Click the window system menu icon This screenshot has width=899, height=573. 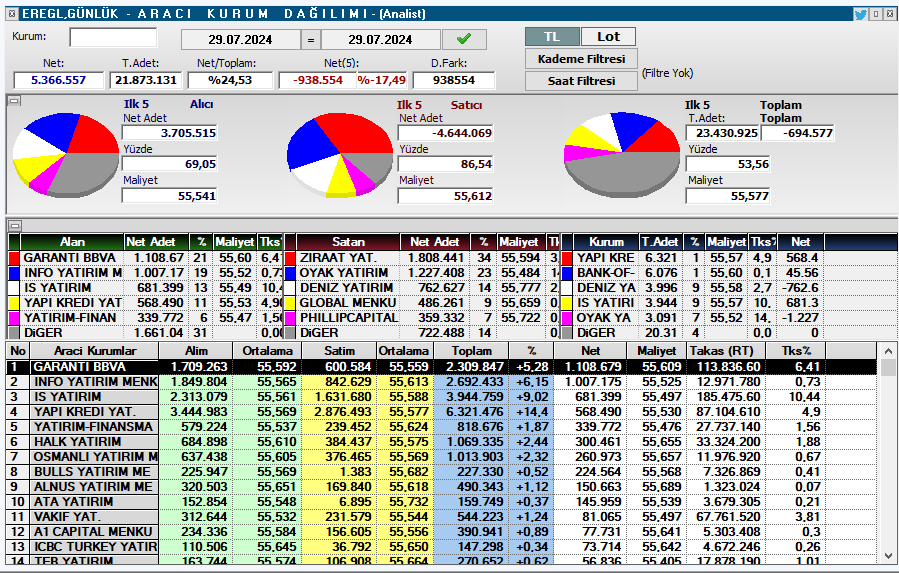(12, 14)
